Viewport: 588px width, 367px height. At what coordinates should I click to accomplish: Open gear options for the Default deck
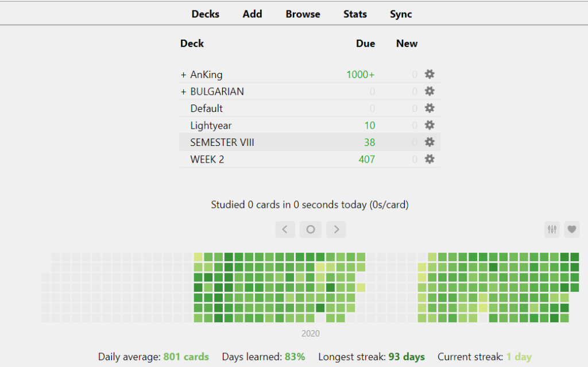pyautogui.click(x=429, y=108)
